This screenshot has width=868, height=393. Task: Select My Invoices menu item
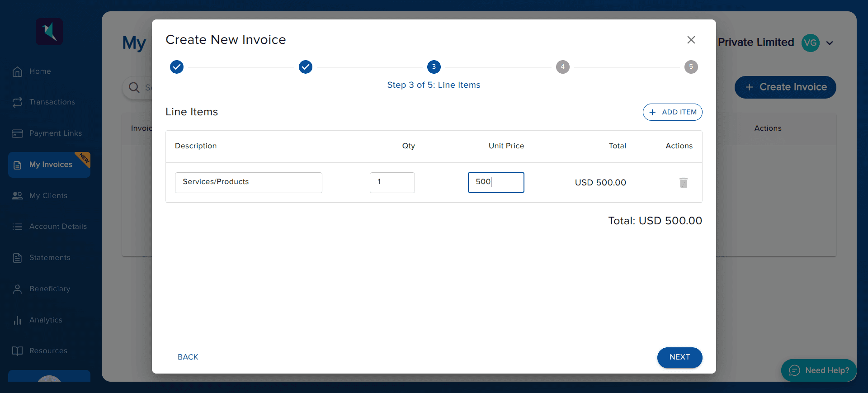(x=50, y=165)
